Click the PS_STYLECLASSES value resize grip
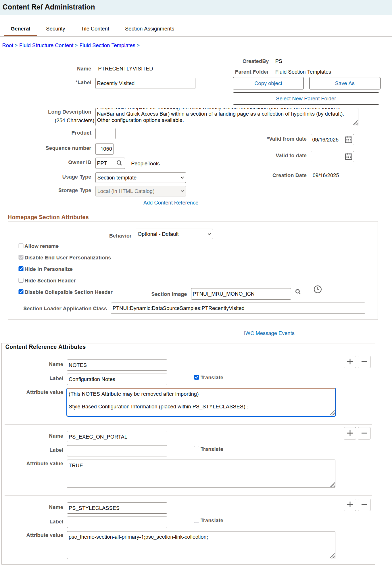 point(333,556)
